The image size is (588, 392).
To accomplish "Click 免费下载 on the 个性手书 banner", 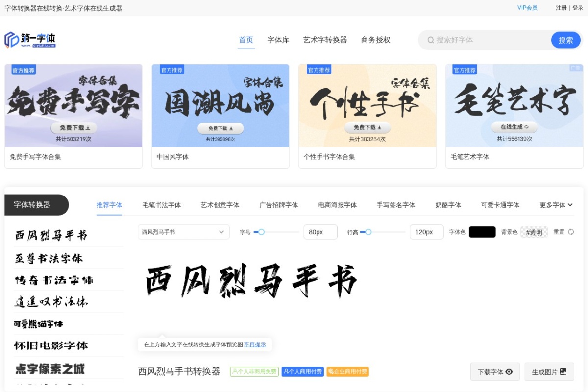I will pyautogui.click(x=367, y=127).
